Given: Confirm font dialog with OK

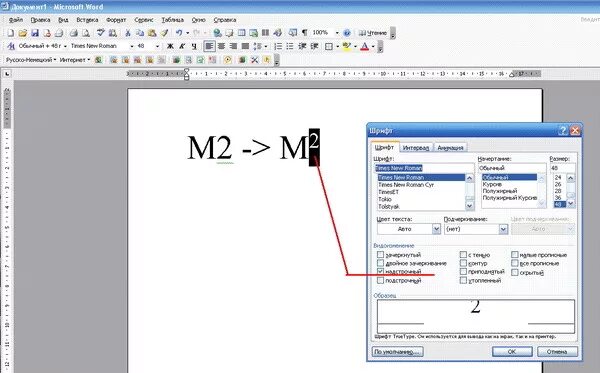Looking at the screenshot, I should click(x=512, y=352).
